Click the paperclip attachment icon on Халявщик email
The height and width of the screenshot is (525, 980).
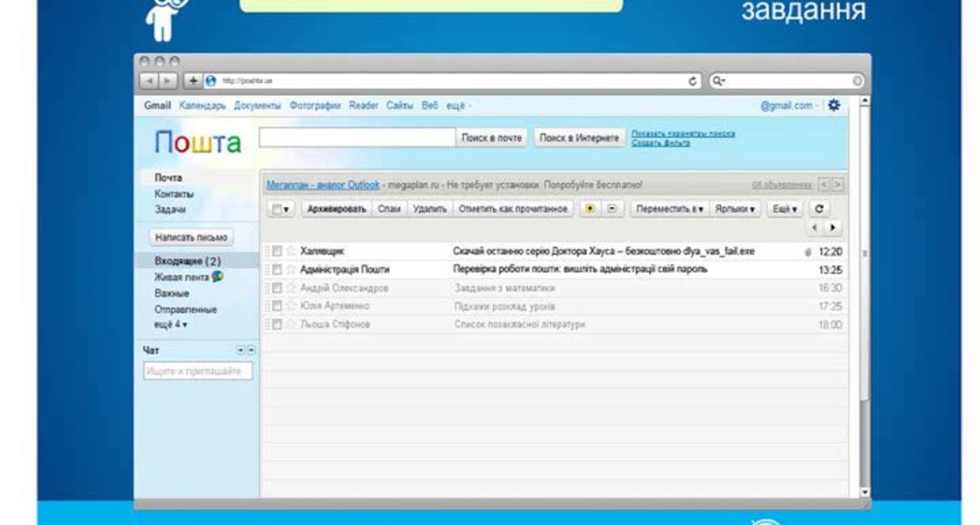(x=807, y=252)
